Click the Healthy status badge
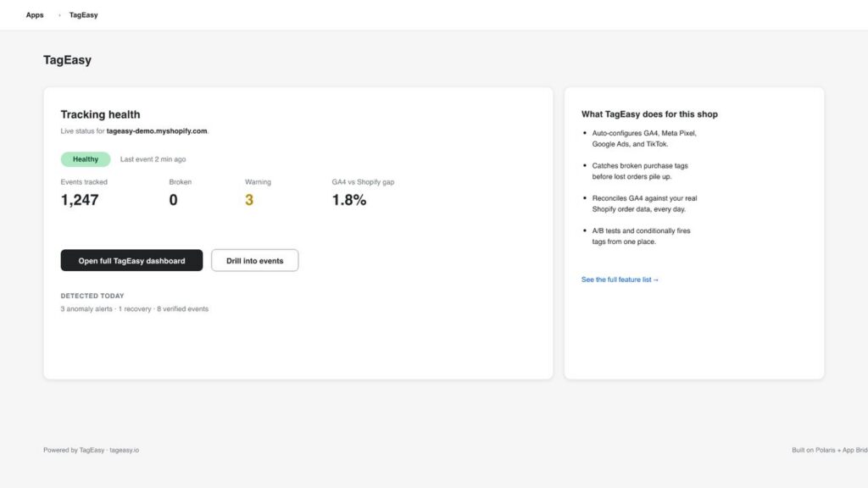 (86, 159)
